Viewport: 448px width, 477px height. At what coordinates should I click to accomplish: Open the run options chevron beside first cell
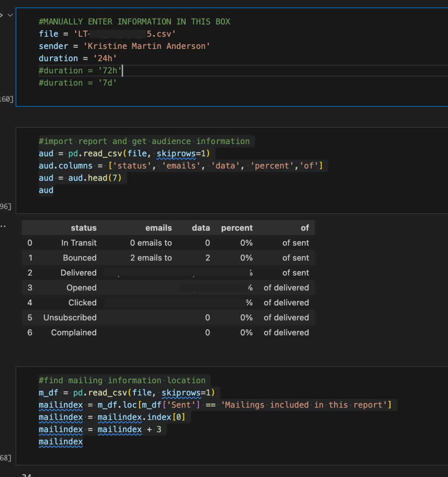10,15
